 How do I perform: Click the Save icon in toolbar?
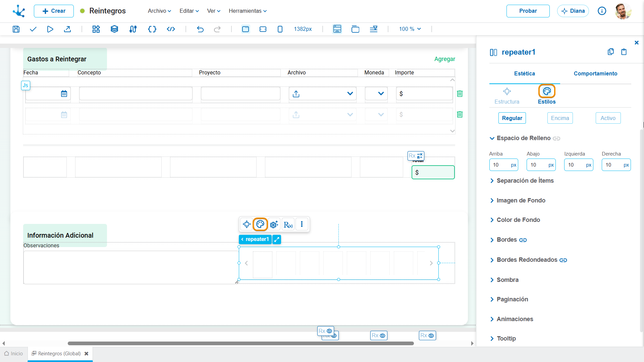tap(16, 29)
